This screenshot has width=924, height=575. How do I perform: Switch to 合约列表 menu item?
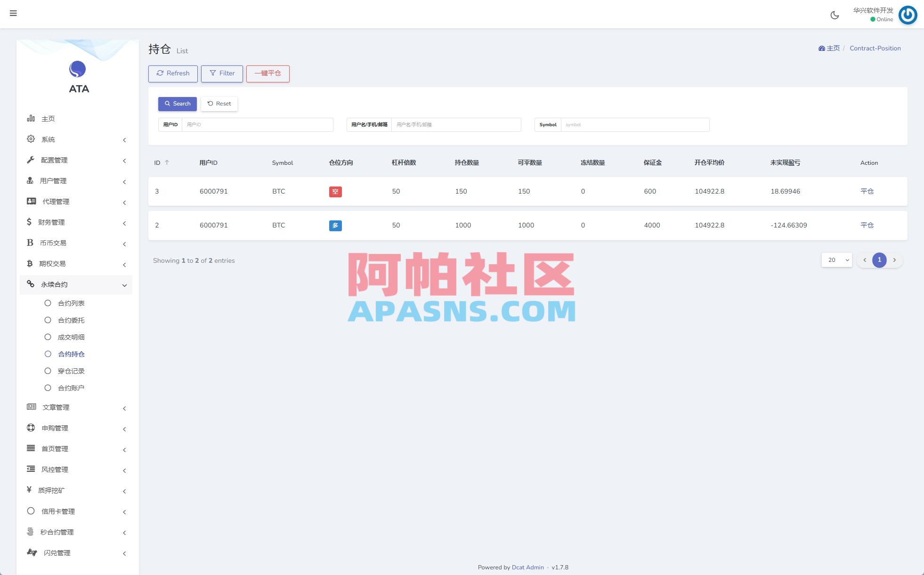coord(72,303)
